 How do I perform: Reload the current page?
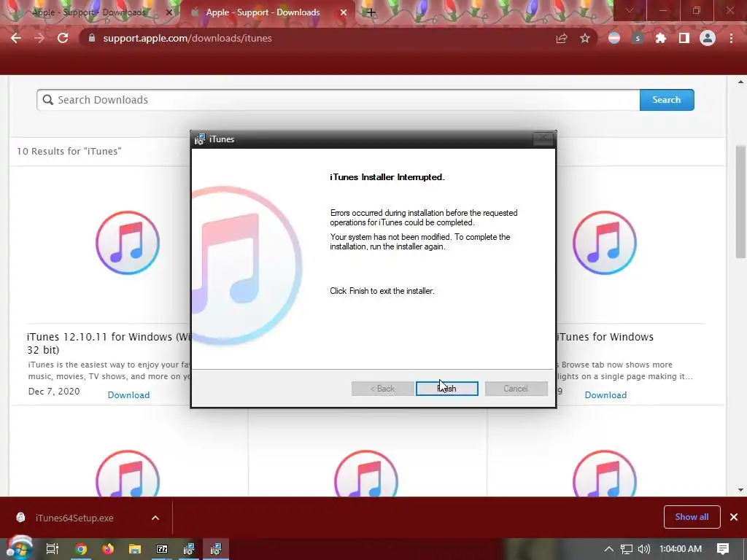(63, 38)
